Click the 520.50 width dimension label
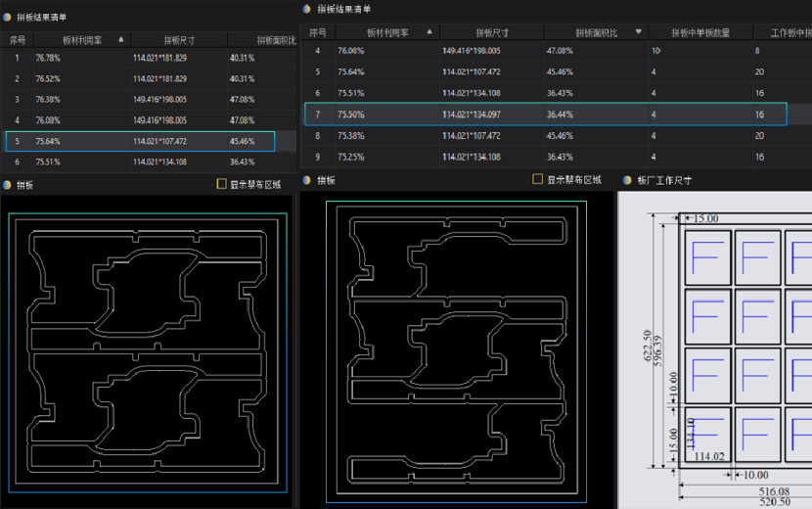 pos(775,502)
